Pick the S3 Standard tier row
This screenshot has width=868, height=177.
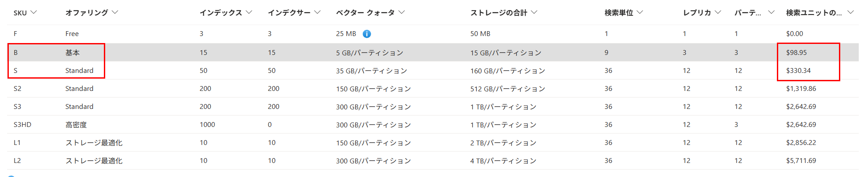433,106
